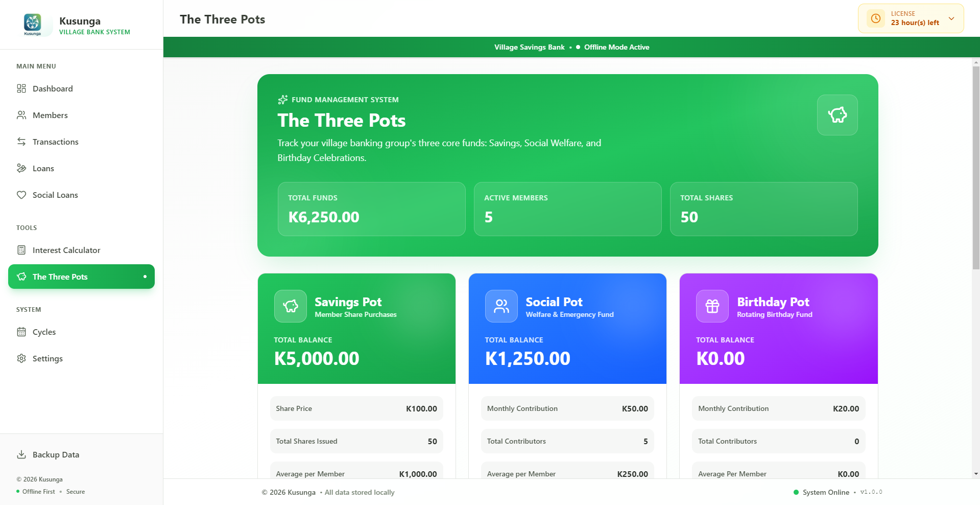The width and height of the screenshot is (980, 505).
Task: Click the Social Loans heart icon
Action: [x=21, y=195]
